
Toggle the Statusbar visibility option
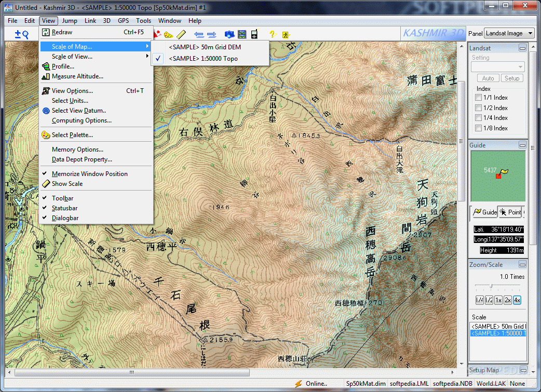click(97, 208)
